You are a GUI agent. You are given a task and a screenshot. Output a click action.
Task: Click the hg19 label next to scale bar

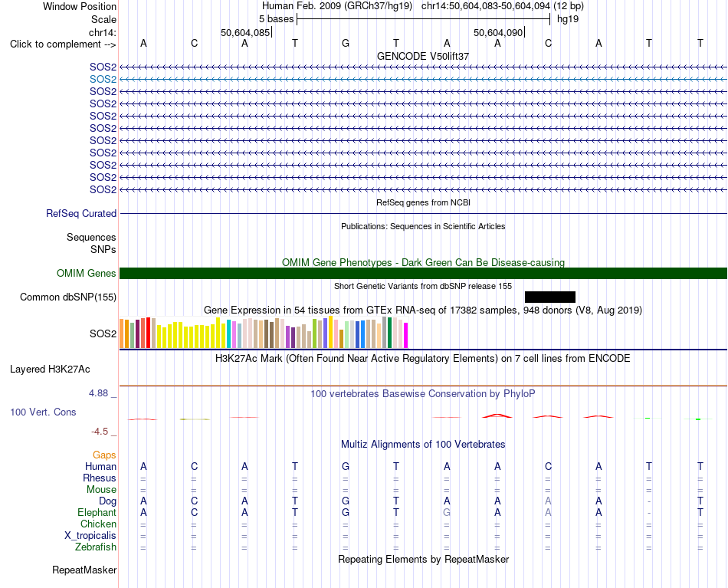click(568, 19)
